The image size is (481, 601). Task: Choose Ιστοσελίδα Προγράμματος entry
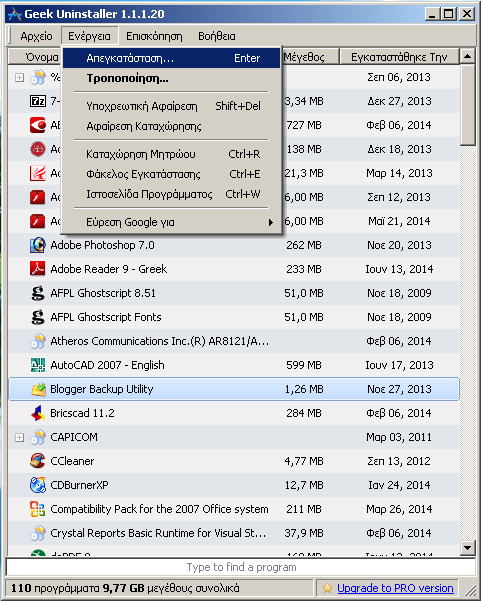(x=172, y=194)
